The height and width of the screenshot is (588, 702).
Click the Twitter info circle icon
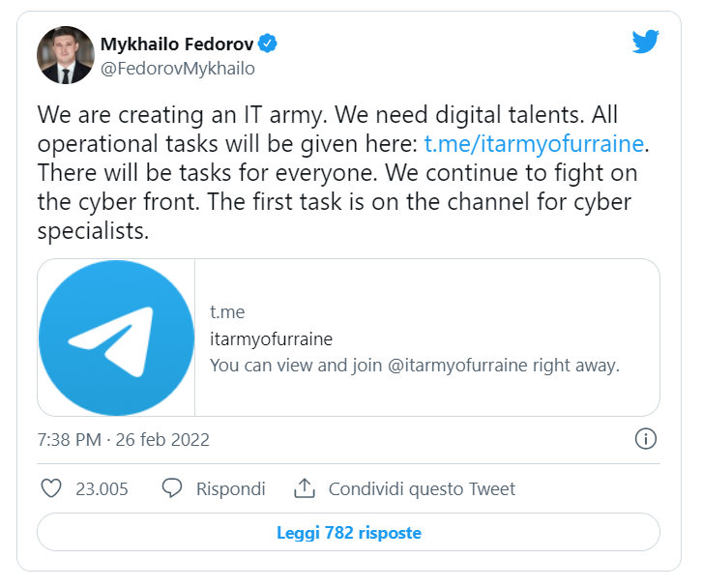646,439
